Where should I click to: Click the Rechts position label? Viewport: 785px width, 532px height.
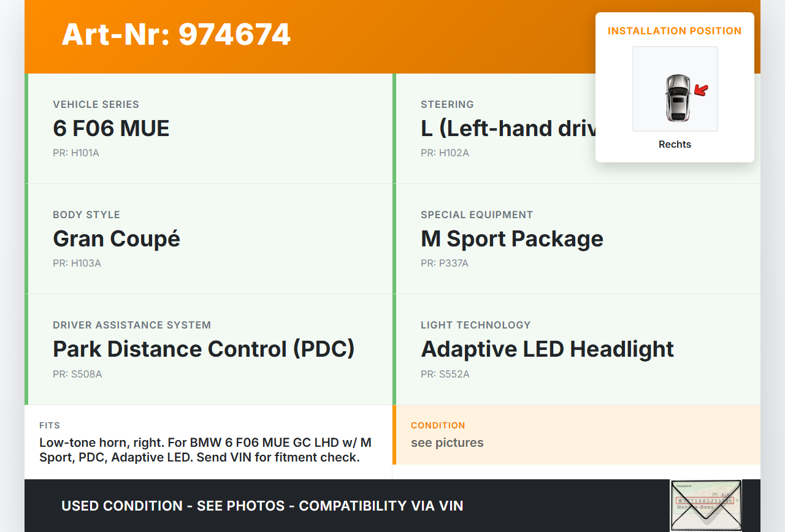pos(675,145)
